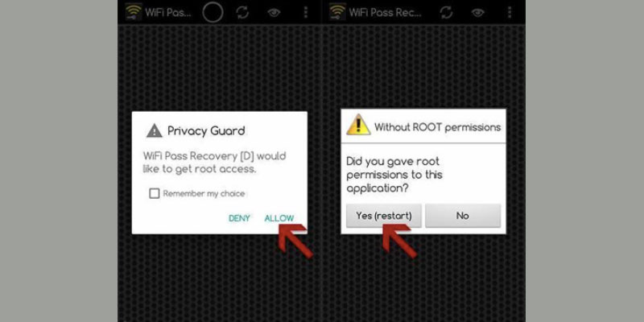Tap DENY in Privacy Guard dialog
The height and width of the screenshot is (322, 644).
coord(239,218)
